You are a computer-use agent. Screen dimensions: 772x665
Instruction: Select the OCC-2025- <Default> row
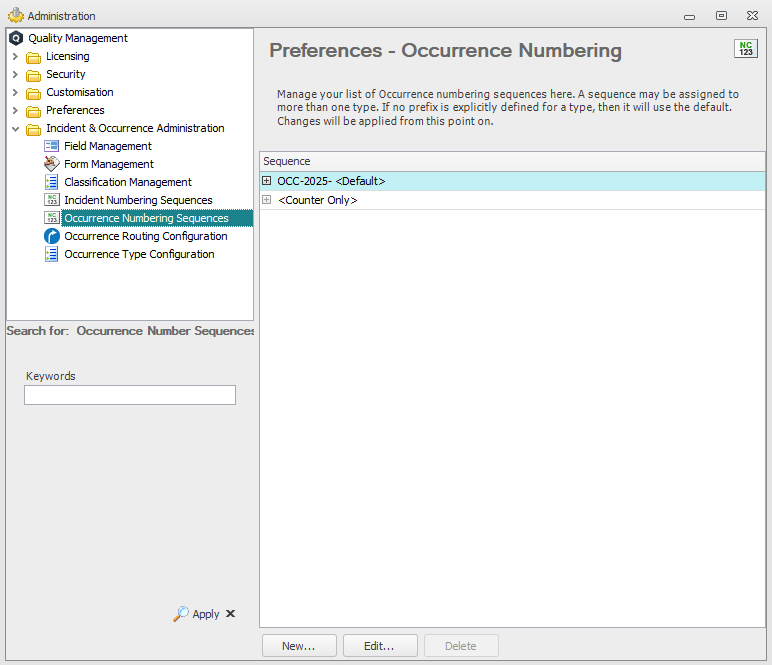pos(512,181)
